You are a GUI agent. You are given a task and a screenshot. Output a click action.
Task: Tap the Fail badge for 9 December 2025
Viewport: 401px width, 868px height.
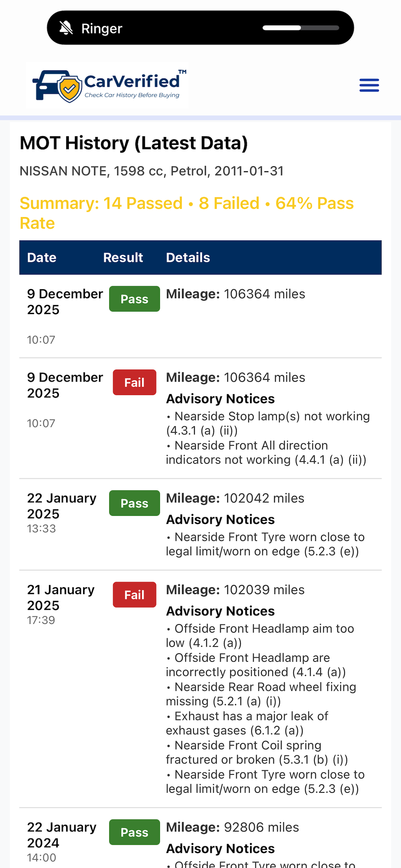click(134, 382)
